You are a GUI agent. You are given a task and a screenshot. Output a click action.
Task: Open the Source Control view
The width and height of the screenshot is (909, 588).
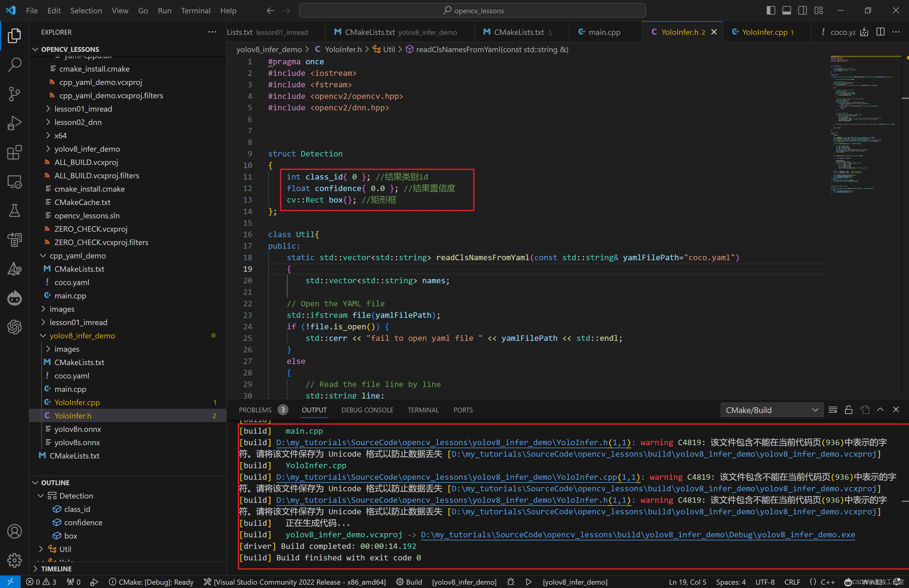click(x=15, y=94)
